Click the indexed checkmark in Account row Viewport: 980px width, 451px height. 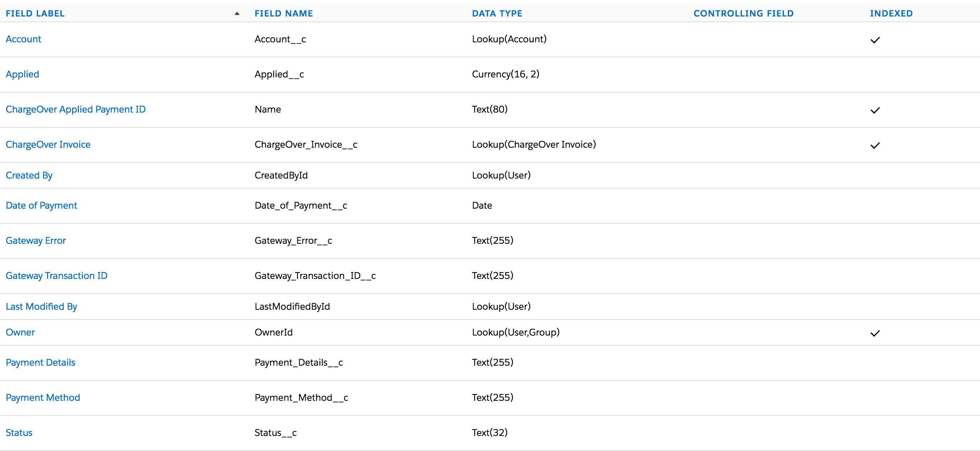(x=875, y=40)
